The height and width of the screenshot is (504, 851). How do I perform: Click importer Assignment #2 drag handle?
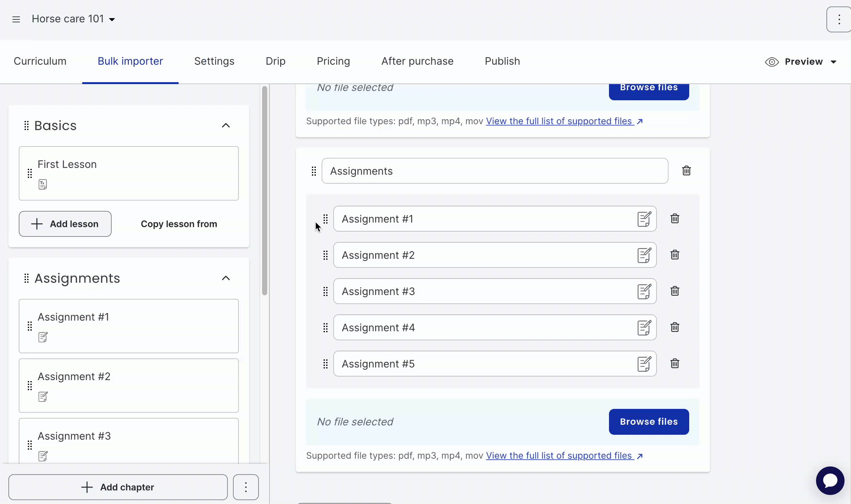[x=325, y=255]
